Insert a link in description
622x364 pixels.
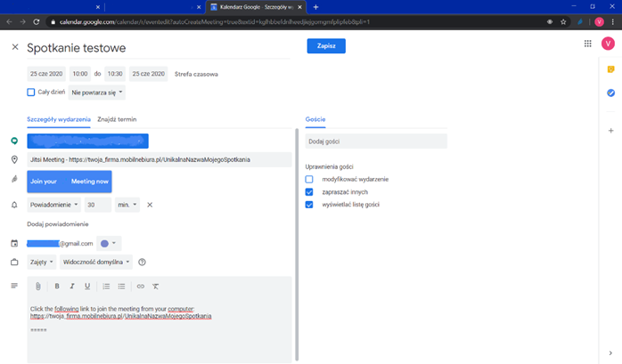[140, 286]
